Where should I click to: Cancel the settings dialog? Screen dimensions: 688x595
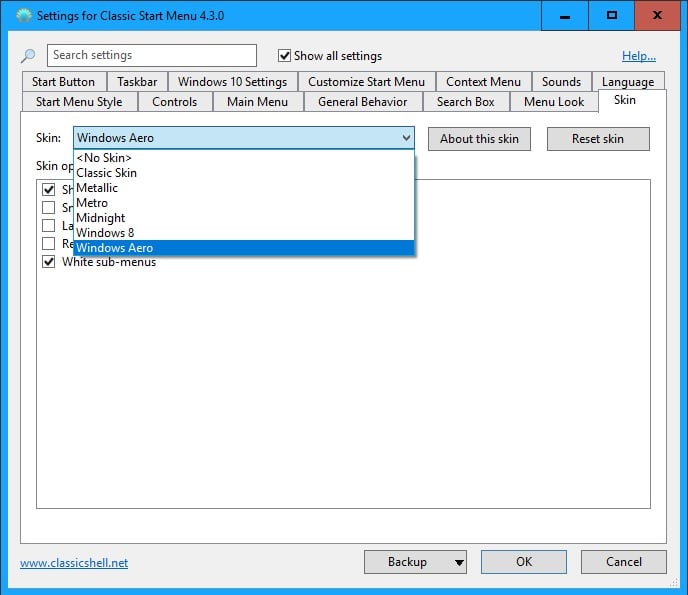[x=624, y=562]
